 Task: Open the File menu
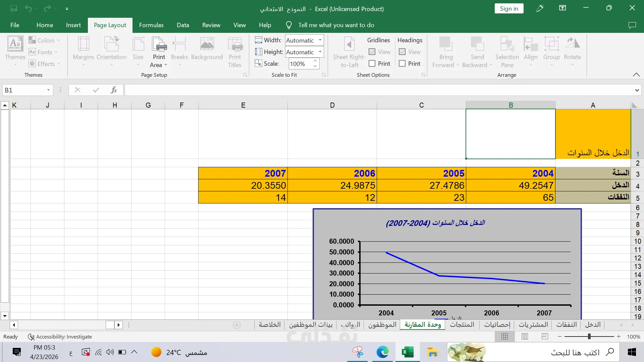click(x=15, y=25)
